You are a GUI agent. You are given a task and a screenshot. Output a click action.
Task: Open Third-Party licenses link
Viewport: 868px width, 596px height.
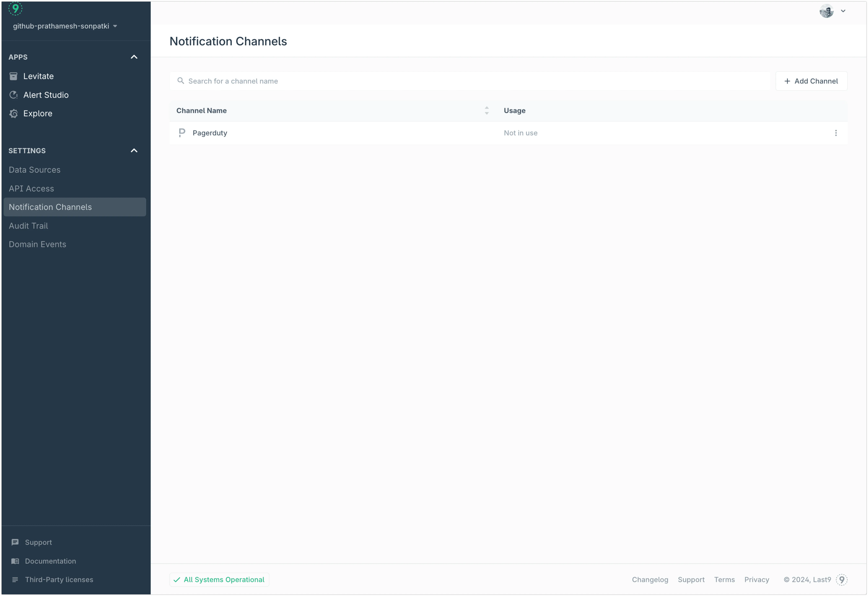pos(59,580)
